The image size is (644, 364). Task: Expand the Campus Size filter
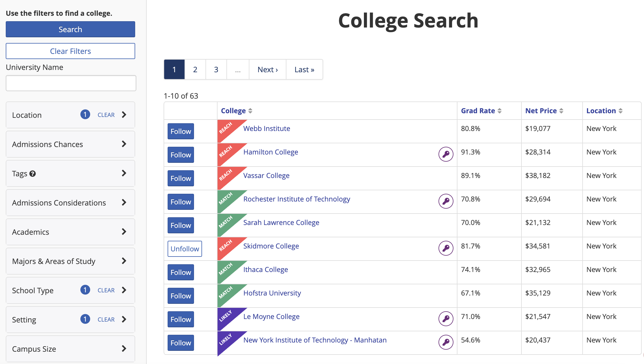(x=70, y=349)
